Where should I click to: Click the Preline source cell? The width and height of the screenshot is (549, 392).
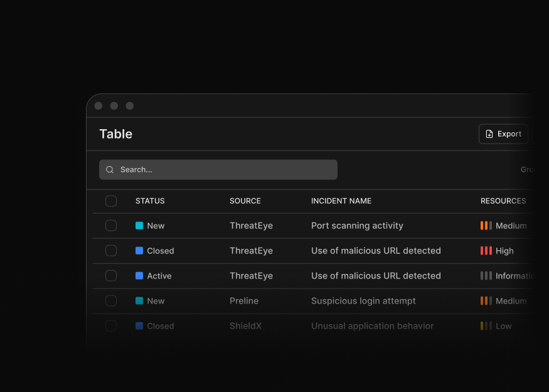pyautogui.click(x=244, y=301)
